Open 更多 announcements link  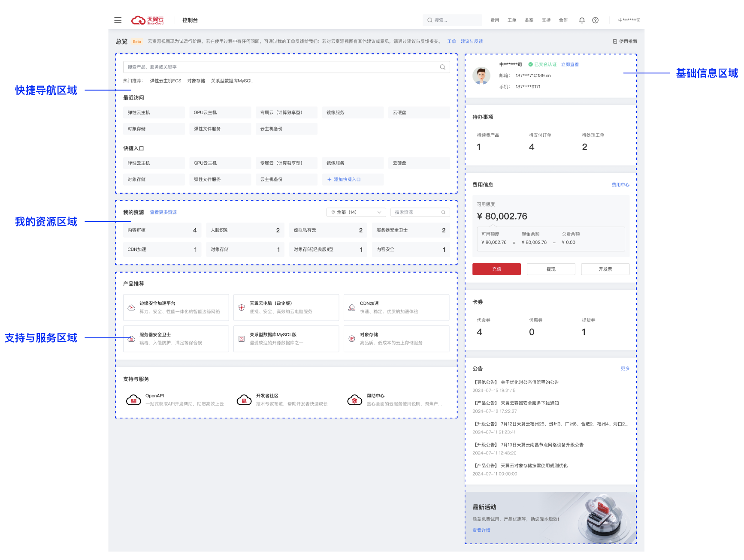[x=625, y=369]
